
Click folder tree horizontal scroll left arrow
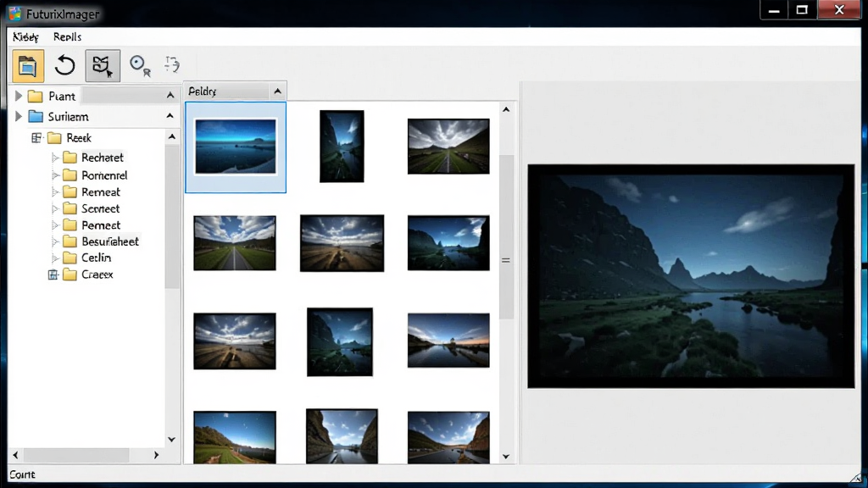click(15, 455)
